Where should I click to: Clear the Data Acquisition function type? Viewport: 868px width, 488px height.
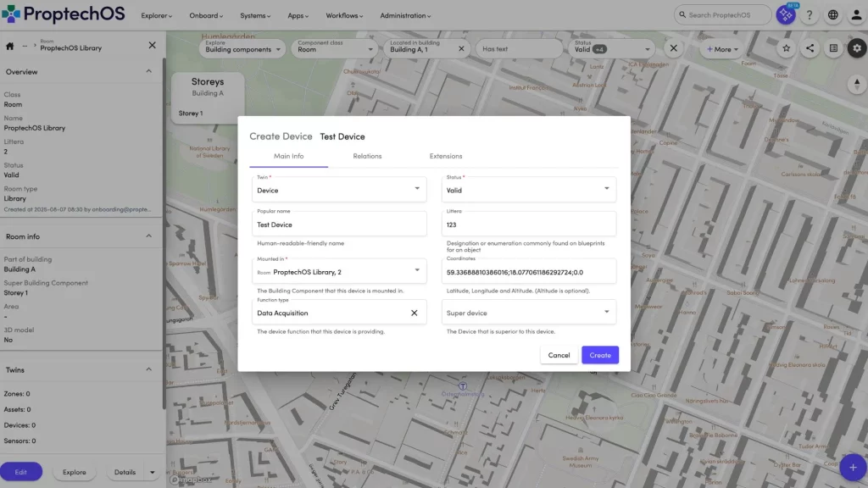[x=415, y=313]
